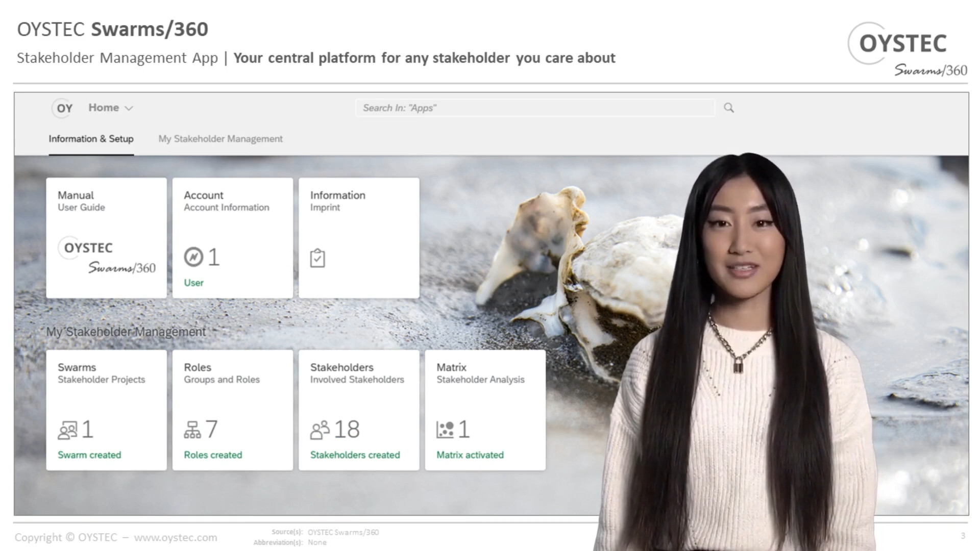Click the My Stakeholder Management section heading

[126, 332]
